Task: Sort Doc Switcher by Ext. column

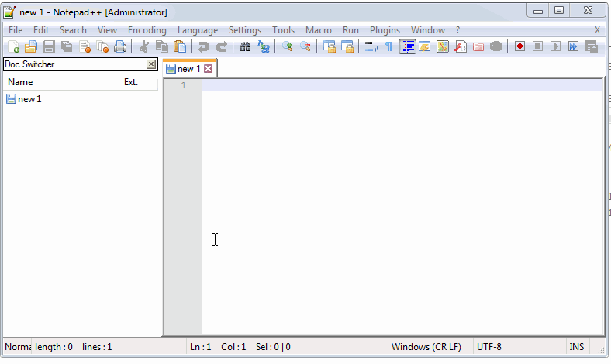Action: point(138,82)
